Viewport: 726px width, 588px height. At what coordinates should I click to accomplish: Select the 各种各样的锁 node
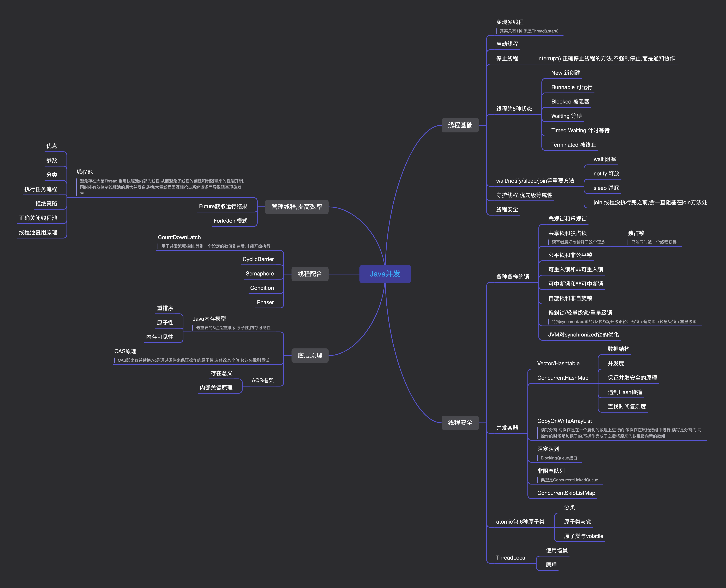pyautogui.click(x=512, y=277)
